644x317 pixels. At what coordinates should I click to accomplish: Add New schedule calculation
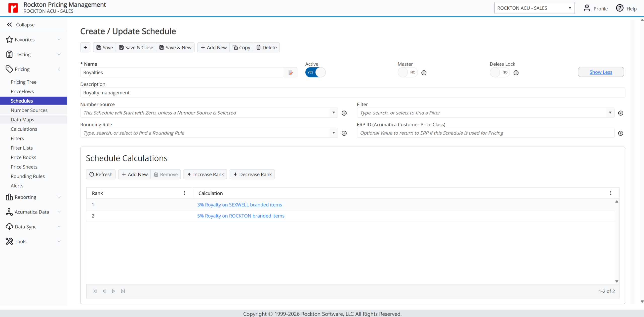[135, 174]
